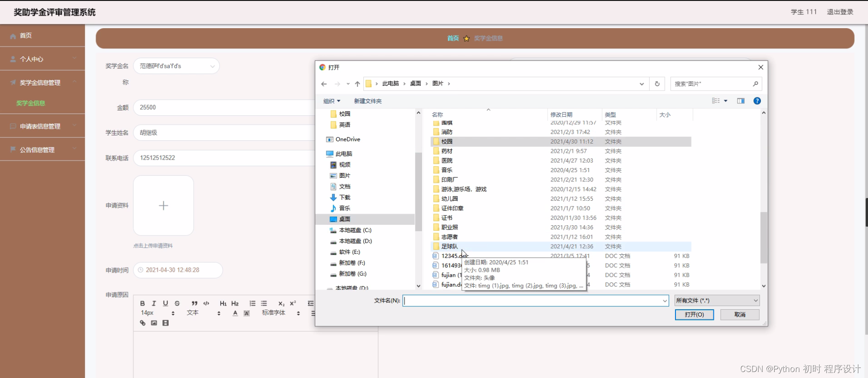
Task: Open the 所有文件 (*.*) file type dropdown
Action: (x=717, y=300)
